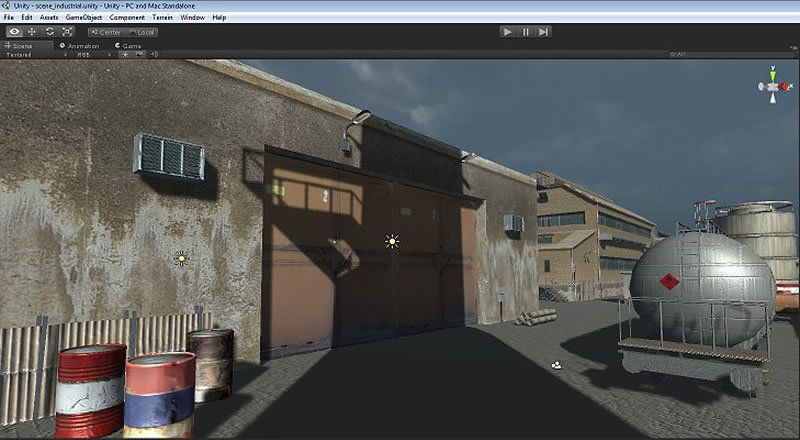This screenshot has height=440, width=800.
Task: Switch to the Animation tab
Action: 80,46
